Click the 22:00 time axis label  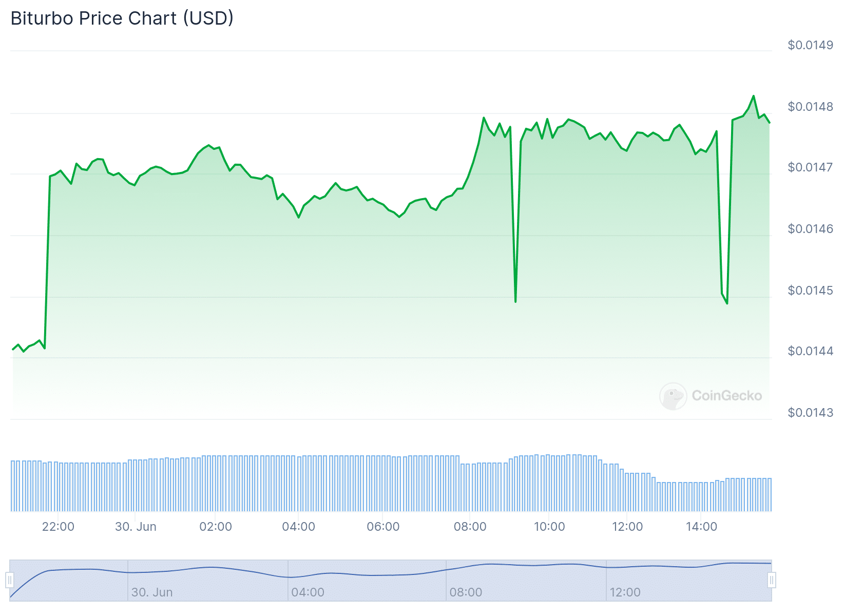click(58, 527)
